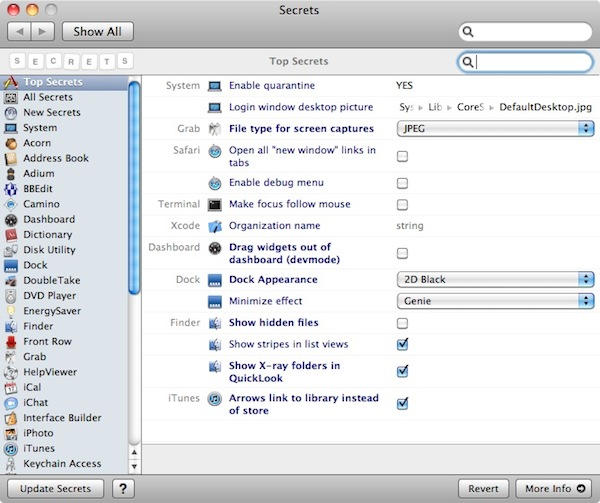Click the Safari icon beside Enable debug menu
This screenshot has width=600, height=503.
(x=215, y=183)
